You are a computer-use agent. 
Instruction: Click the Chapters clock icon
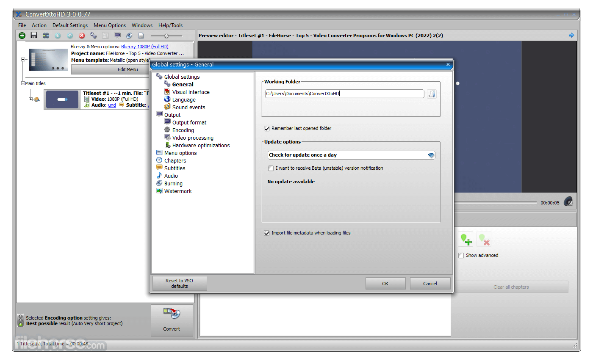pyautogui.click(x=159, y=160)
